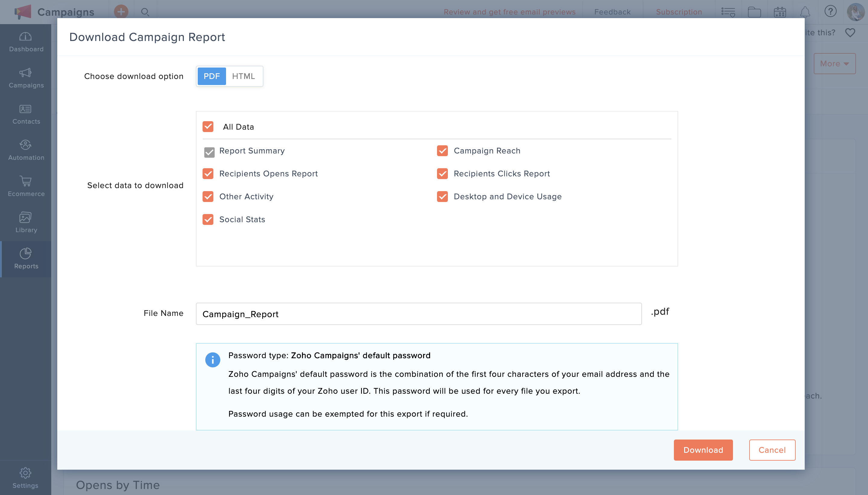Uncheck the All Data checkbox
Screen dimensions: 868x495
pyautogui.click(x=208, y=127)
